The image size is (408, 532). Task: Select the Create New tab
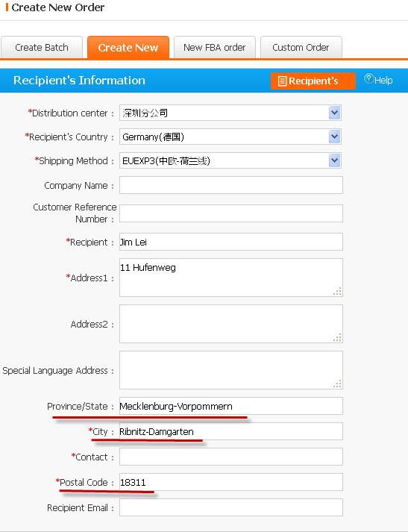(128, 48)
